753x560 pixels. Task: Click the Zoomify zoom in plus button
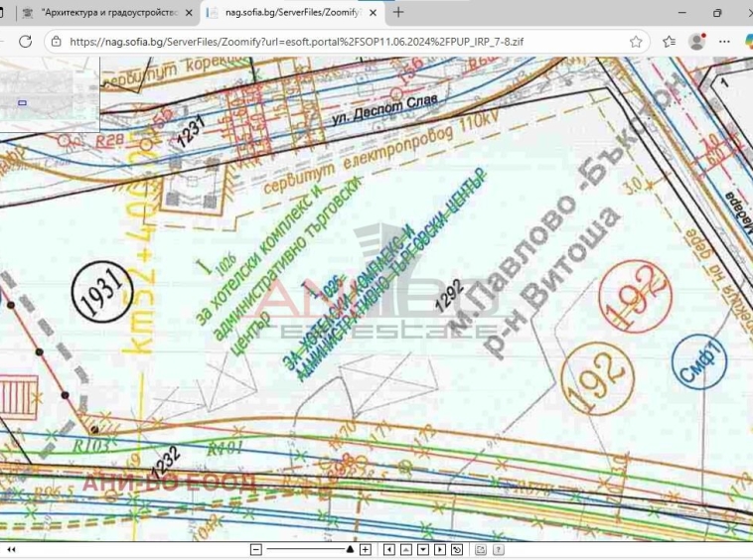click(366, 549)
